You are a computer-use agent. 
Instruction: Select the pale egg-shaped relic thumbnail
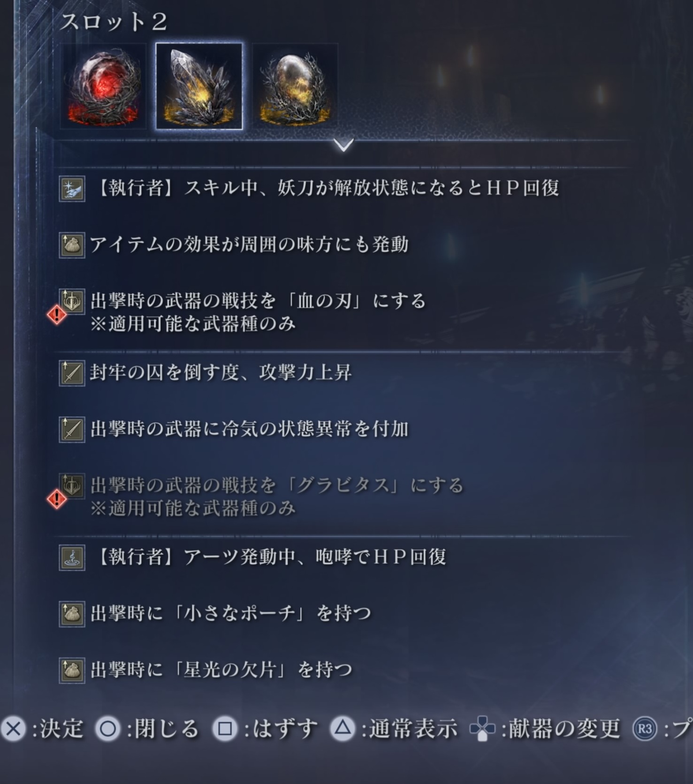point(296,86)
